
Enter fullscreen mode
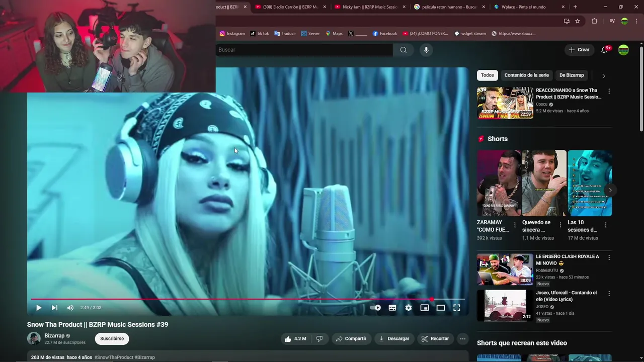point(457,308)
